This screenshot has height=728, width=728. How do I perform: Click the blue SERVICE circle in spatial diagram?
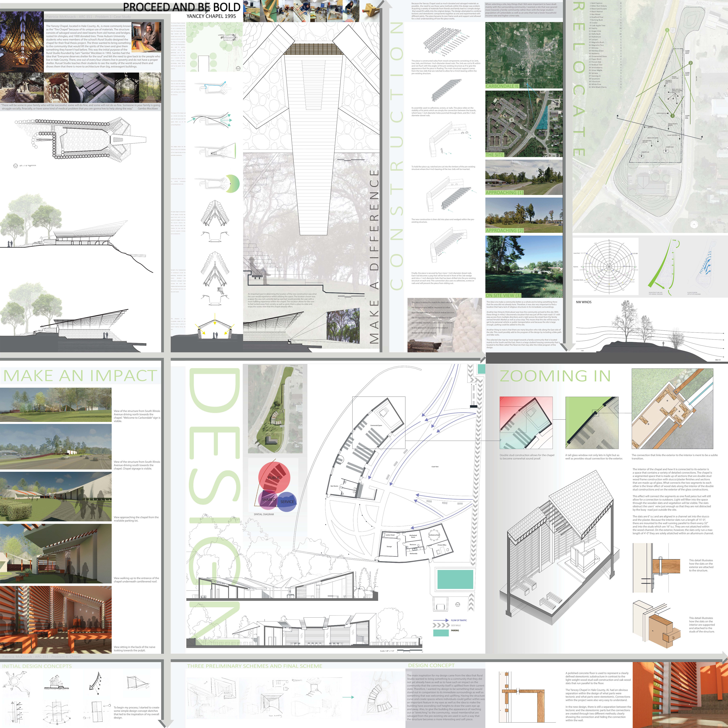click(288, 502)
